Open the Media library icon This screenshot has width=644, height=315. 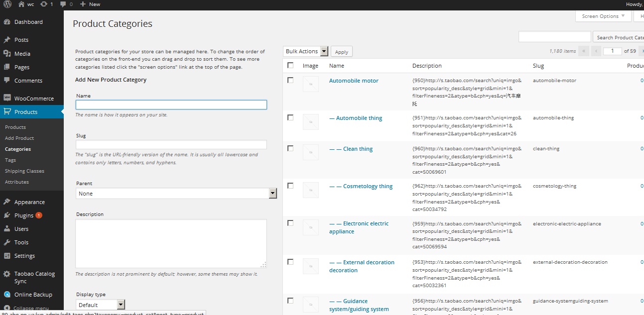(7, 54)
